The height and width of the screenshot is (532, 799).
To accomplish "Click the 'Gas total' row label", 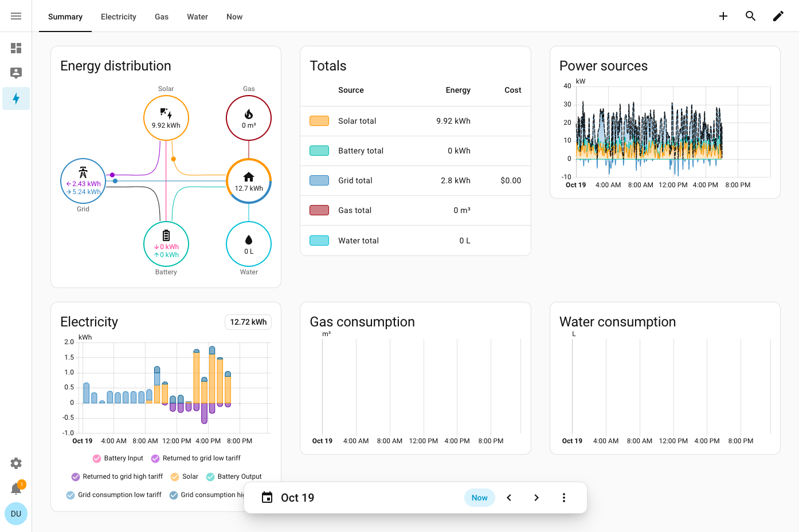I will [x=355, y=210].
